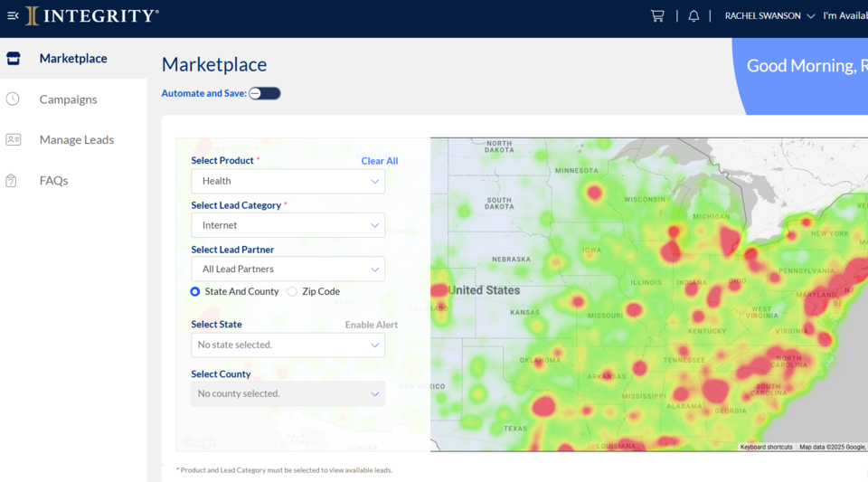Screen dimensions: 868x482
Task: Click the Select County label
Action: pyautogui.click(x=221, y=374)
